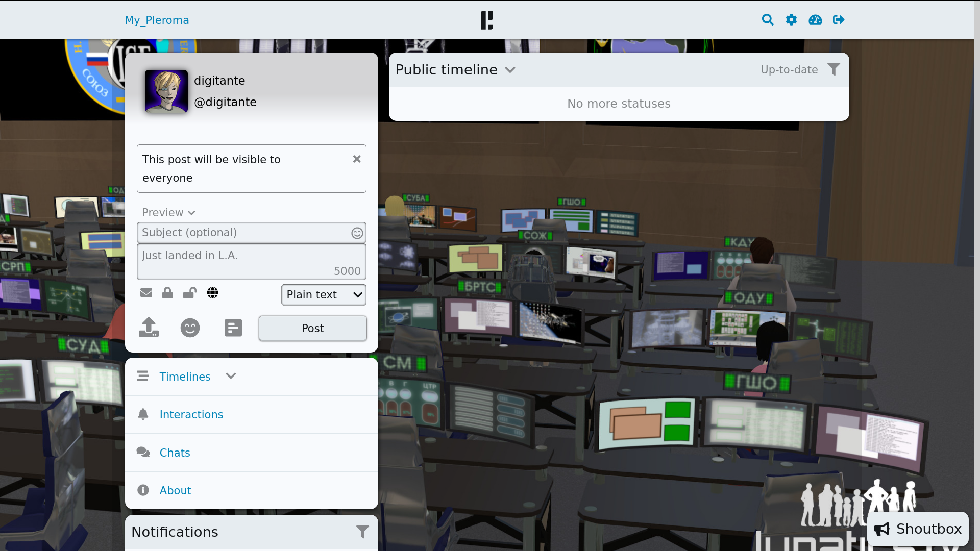
Task: Click the logout arrow icon
Action: [839, 20]
